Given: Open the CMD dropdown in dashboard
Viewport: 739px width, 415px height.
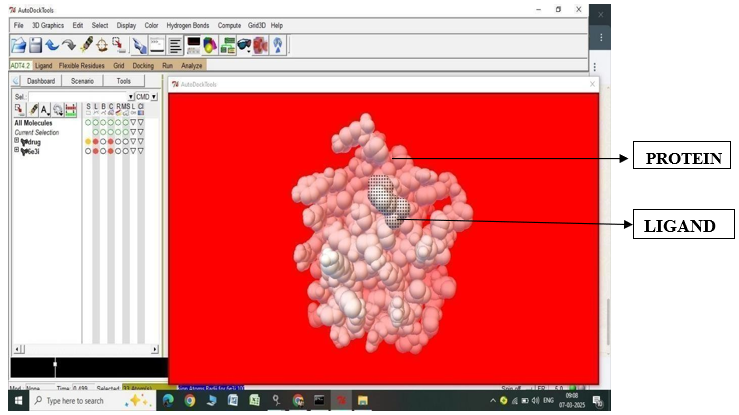Looking at the screenshot, I should [x=153, y=97].
